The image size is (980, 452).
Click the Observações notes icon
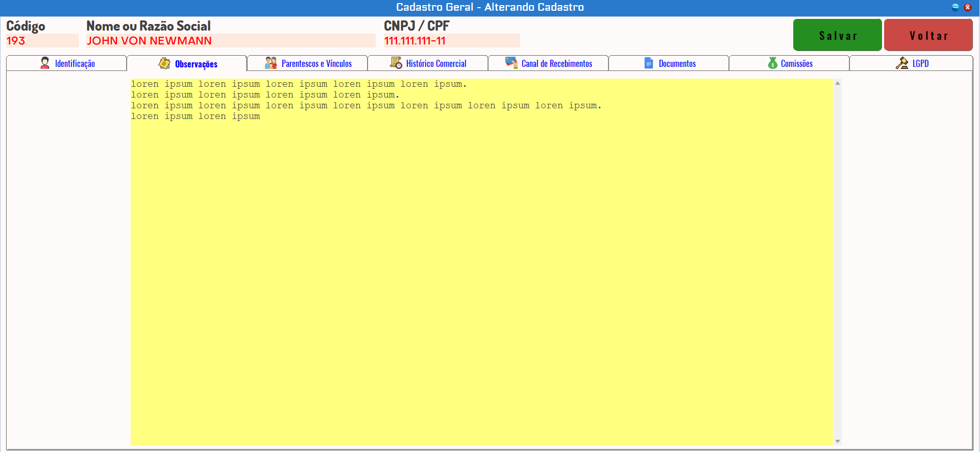coord(164,63)
